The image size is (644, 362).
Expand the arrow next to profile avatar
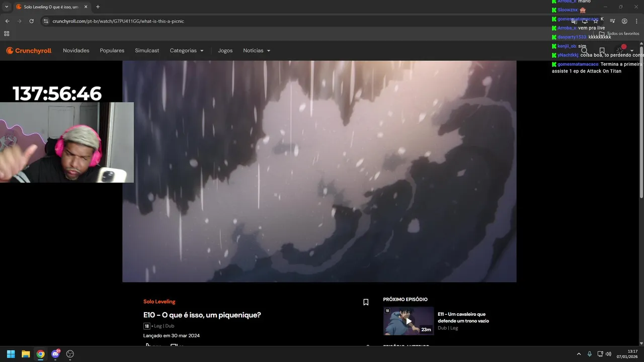point(632,51)
